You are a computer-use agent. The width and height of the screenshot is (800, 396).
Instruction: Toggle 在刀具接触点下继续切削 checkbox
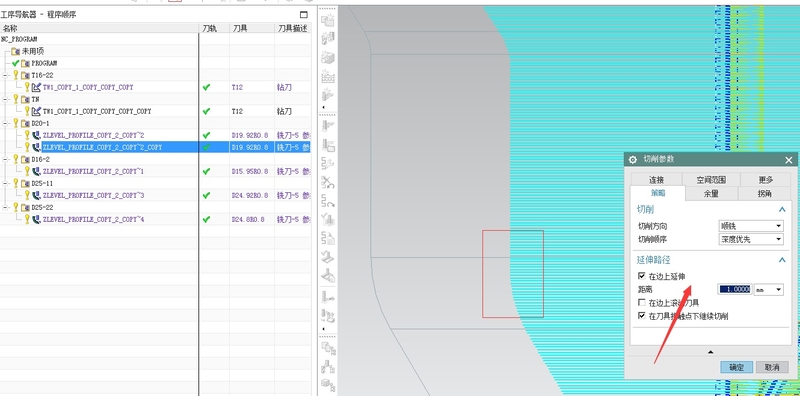point(642,316)
